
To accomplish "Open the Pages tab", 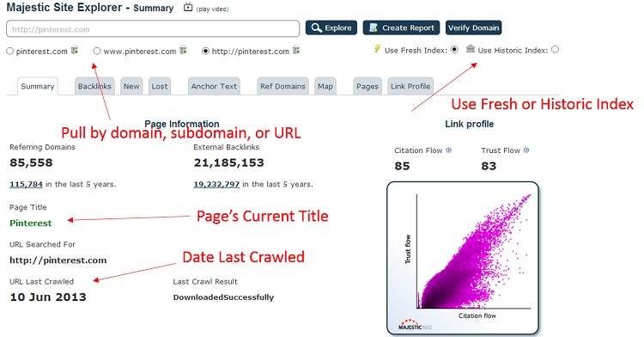I will click(x=368, y=86).
